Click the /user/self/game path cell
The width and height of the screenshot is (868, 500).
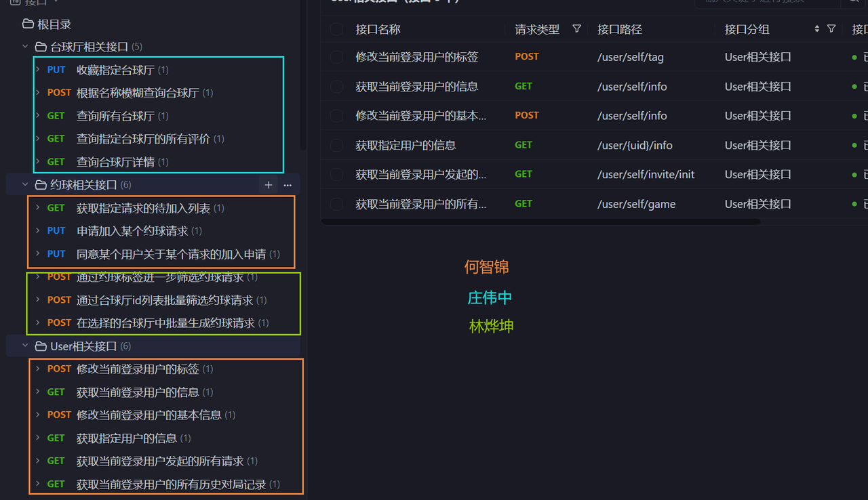coord(637,204)
